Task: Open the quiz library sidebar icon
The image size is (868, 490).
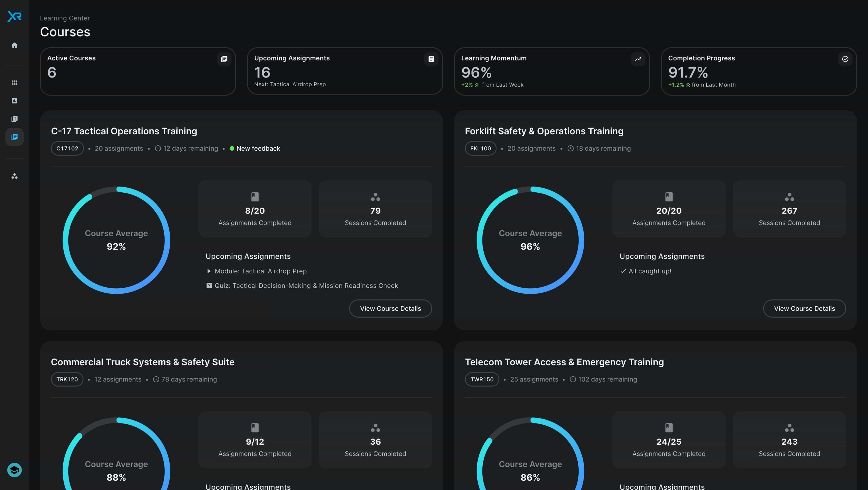Action: (x=15, y=119)
